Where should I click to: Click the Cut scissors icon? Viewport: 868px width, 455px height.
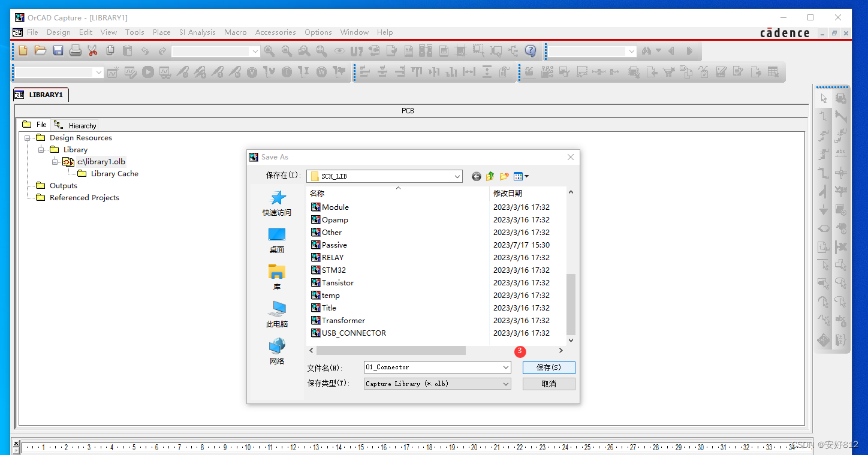(92, 51)
